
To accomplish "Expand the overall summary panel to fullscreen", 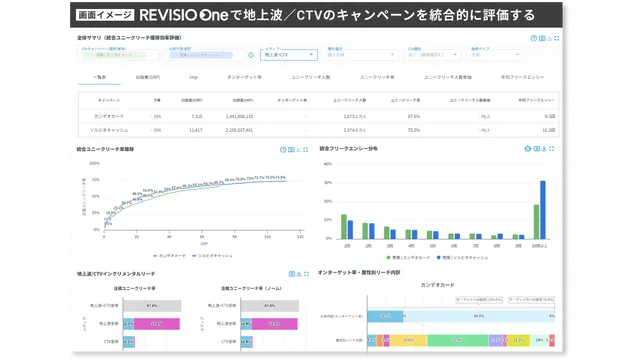I will point(557,38).
